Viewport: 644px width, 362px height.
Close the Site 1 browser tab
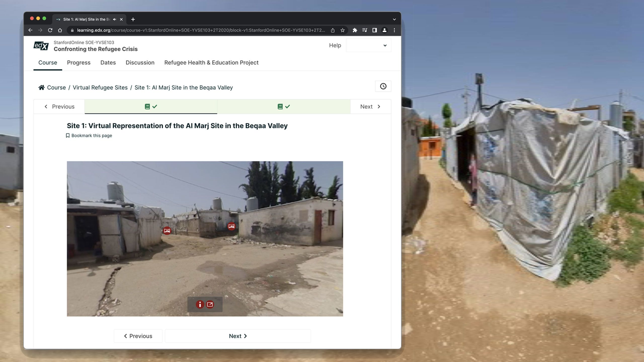tap(121, 19)
